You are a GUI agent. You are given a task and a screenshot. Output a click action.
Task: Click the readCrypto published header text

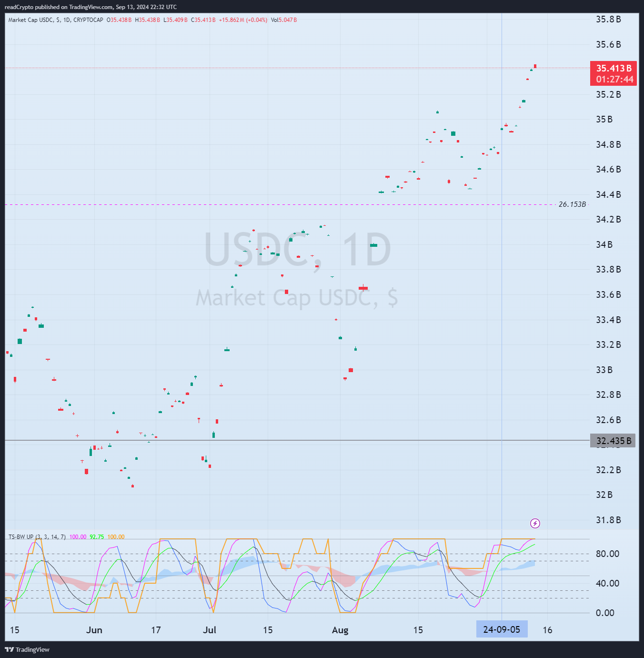pos(91,7)
